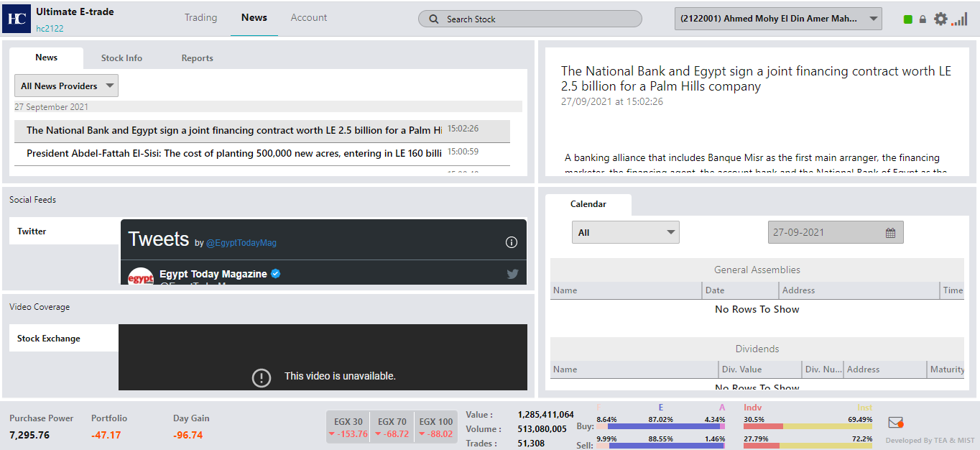Click the video unavailable exclamation icon
980x450 pixels.
point(262,377)
